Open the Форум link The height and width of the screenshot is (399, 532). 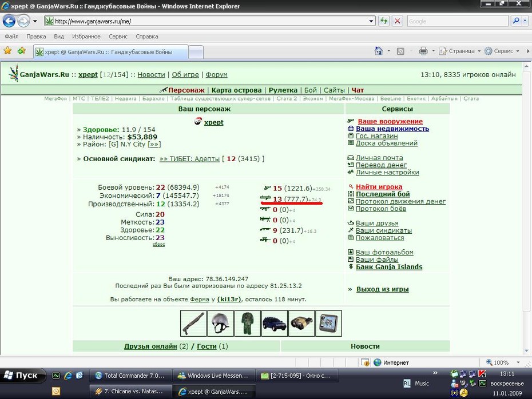click(216, 74)
